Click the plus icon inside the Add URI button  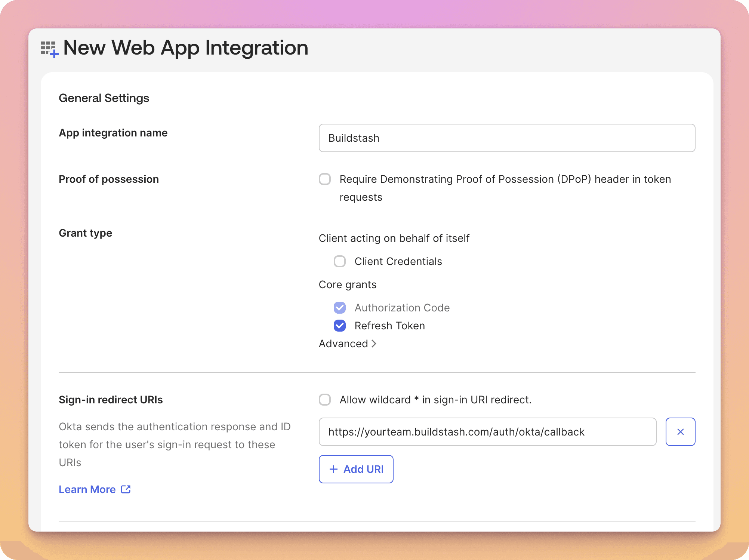tap(333, 469)
